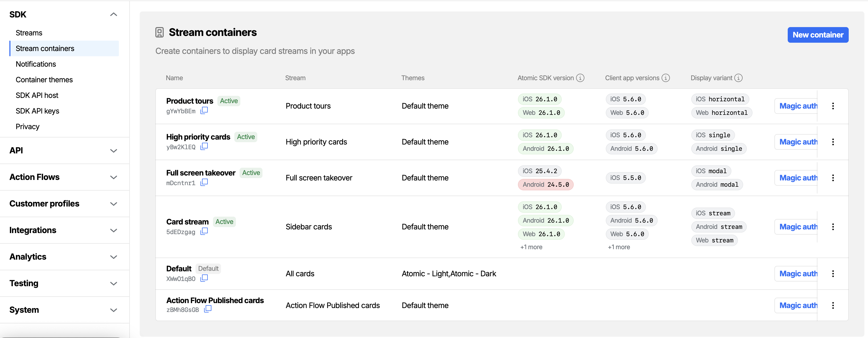The image size is (868, 338).
Task: Click the Web stream display variant badge
Action: 714,240
